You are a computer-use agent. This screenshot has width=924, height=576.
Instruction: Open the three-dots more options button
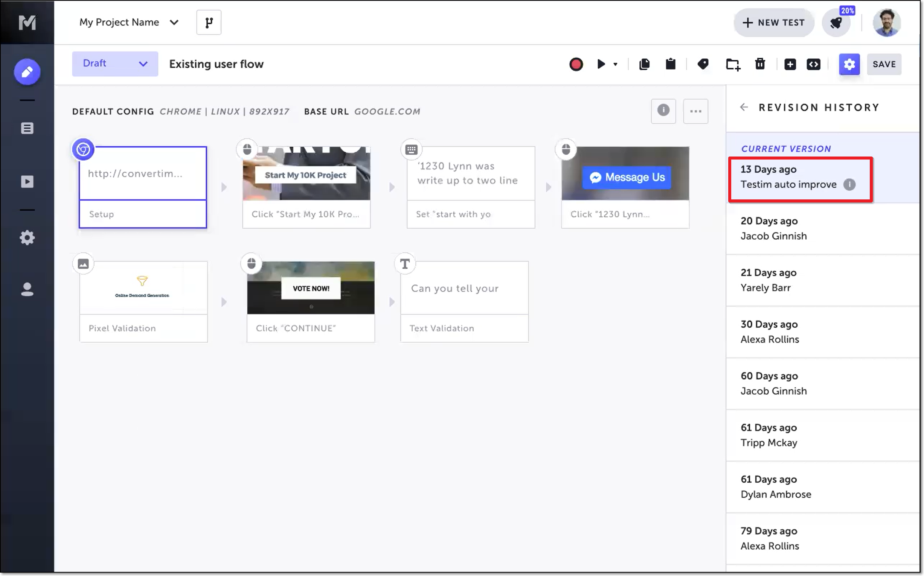coord(695,111)
